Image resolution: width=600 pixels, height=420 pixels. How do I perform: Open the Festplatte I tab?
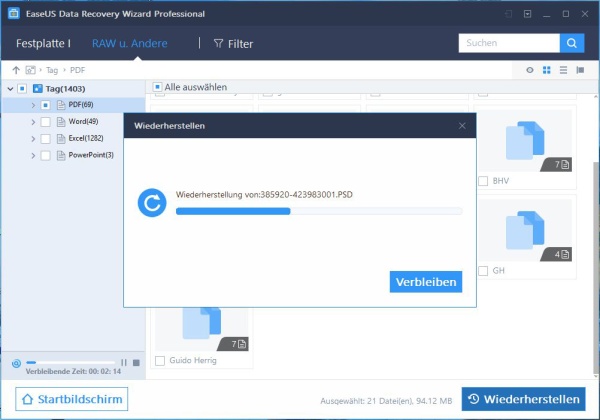[x=43, y=43]
